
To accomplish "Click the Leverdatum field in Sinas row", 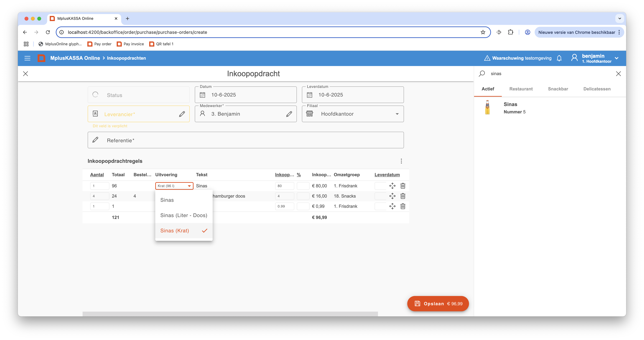I will point(380,186).
